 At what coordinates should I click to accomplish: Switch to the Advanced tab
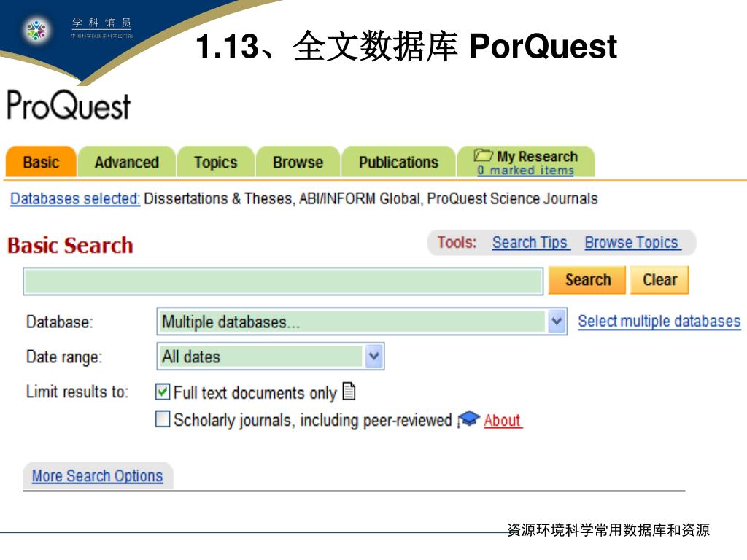[x=127, y=162]
